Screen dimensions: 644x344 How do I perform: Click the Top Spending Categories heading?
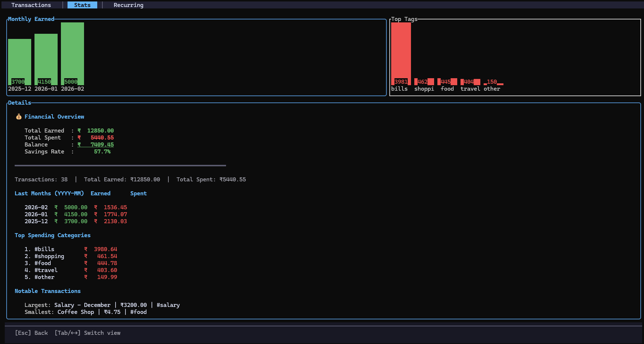point(52,235)
